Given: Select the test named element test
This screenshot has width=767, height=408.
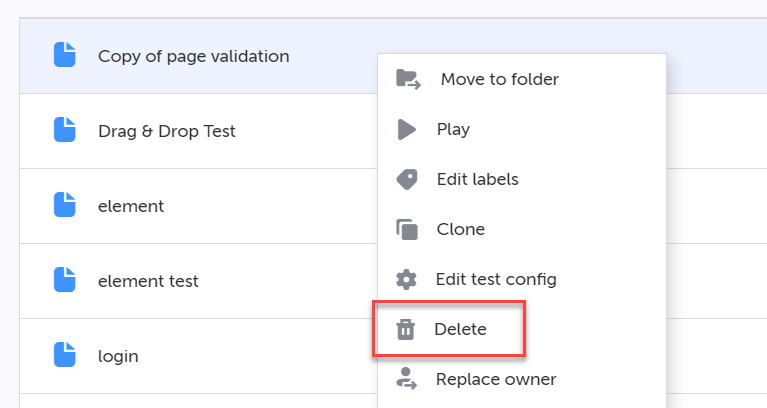Looking at the screenshot, I should pyautogui.click(x=148, y=281).
